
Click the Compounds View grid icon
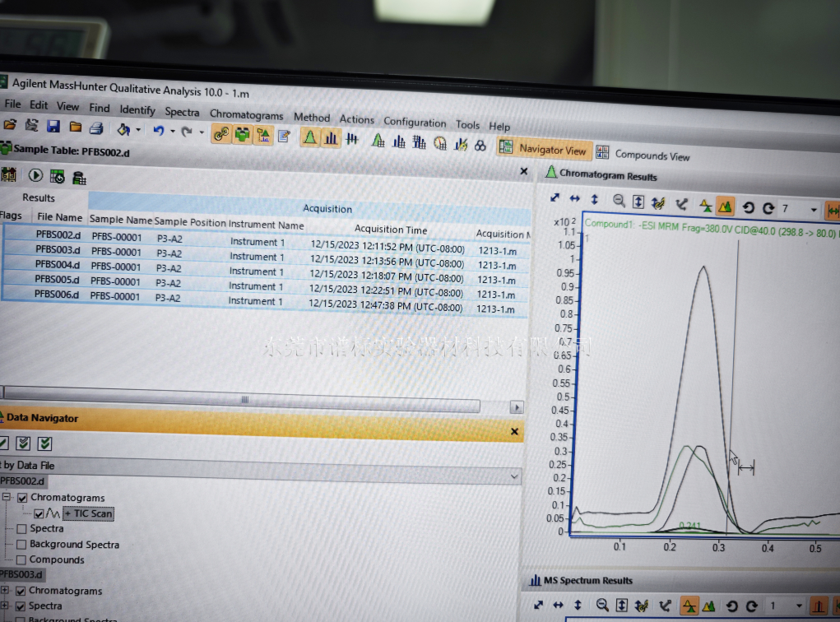pyautogui.click(x=602, y=153)
